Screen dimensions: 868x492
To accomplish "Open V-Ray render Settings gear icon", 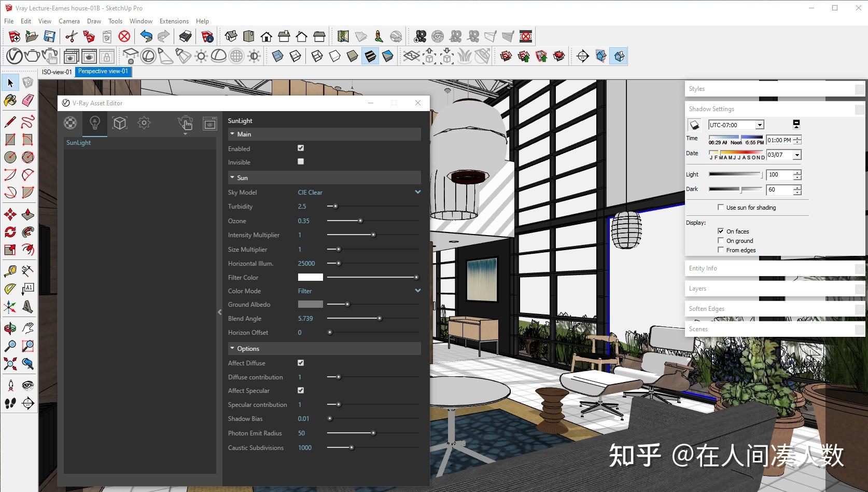I will tap(144, 123).
